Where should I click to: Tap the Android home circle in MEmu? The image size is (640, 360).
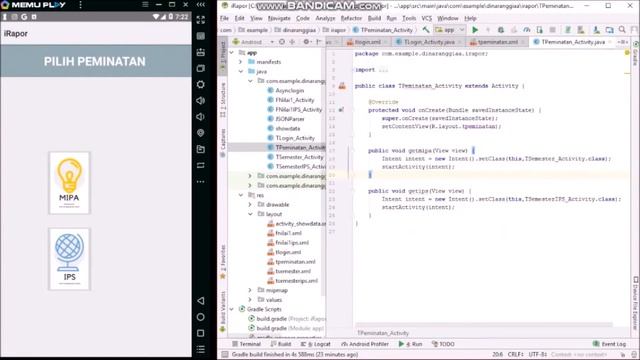(x=200, y=317)
